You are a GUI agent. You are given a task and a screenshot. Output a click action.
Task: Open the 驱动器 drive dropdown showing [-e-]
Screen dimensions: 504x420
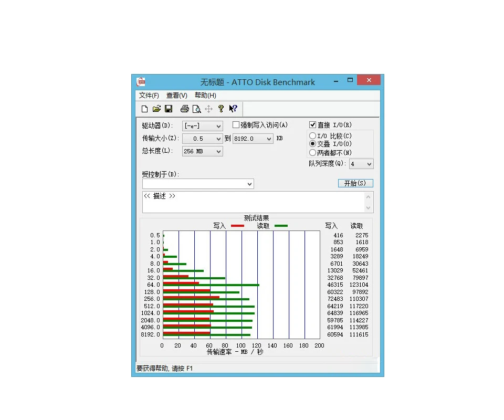[x=203, y=126]
